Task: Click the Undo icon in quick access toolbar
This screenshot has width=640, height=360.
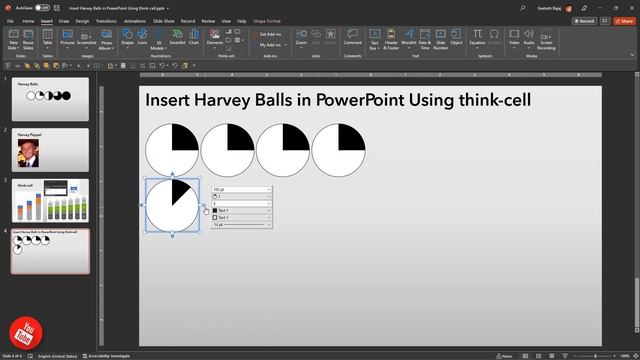Action: 162,65
